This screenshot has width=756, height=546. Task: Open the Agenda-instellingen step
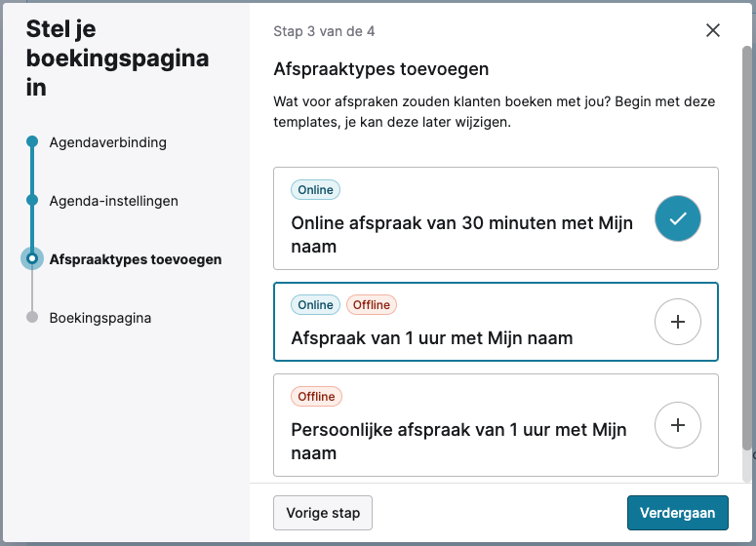(113, 201)
